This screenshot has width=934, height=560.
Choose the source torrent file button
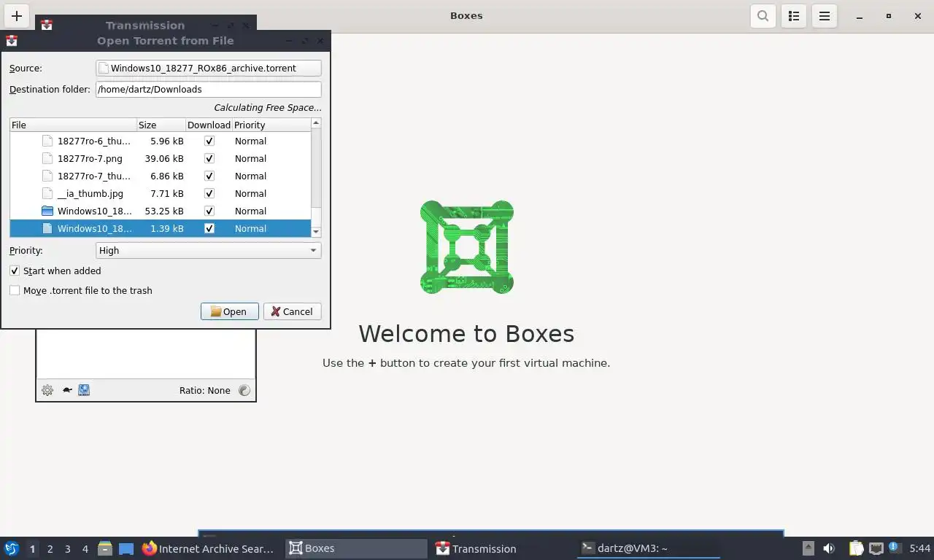click(209, 68)
